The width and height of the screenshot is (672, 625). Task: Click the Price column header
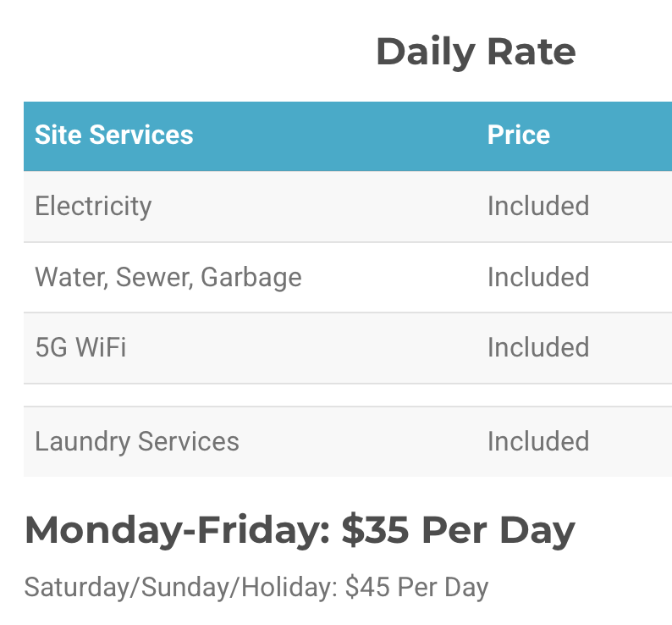pos(518,135)
